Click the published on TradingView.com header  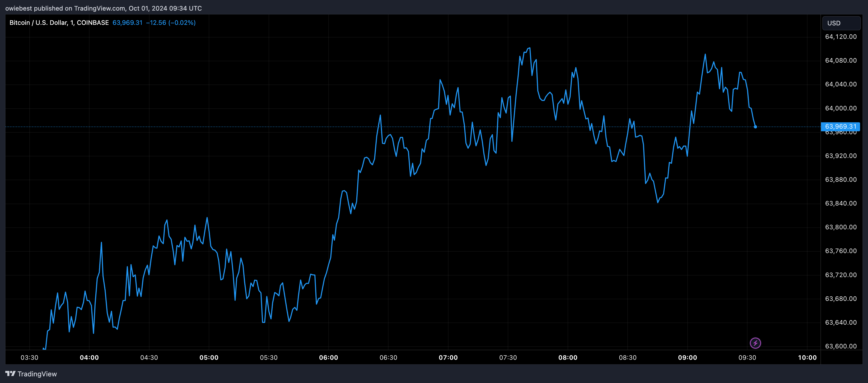click(104, 8)
